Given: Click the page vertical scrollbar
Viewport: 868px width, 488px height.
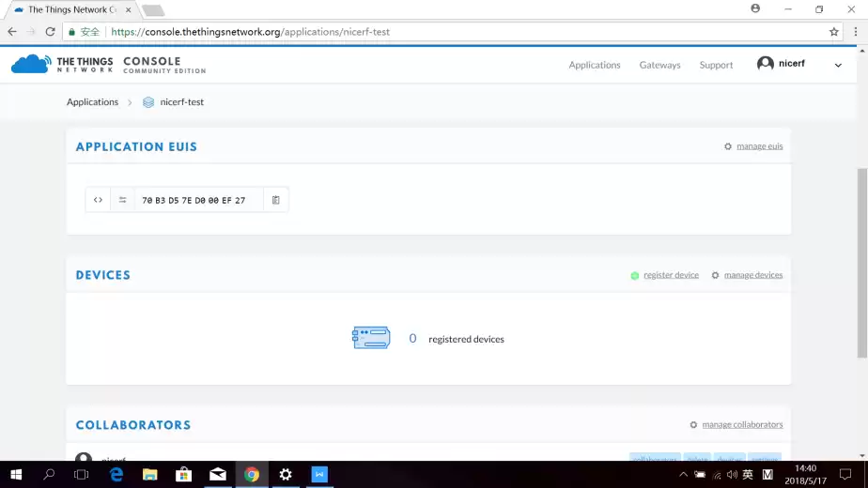Looking at the screenshot, I should 861,263.
